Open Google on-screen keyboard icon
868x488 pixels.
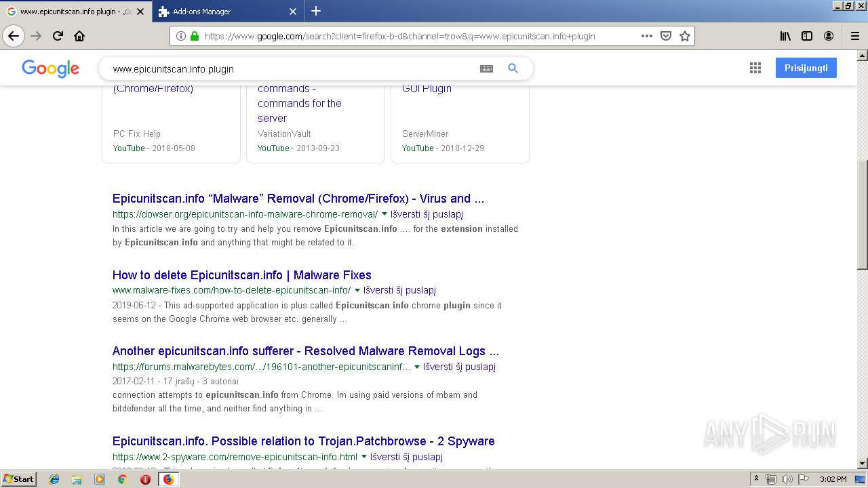(486, 68)
